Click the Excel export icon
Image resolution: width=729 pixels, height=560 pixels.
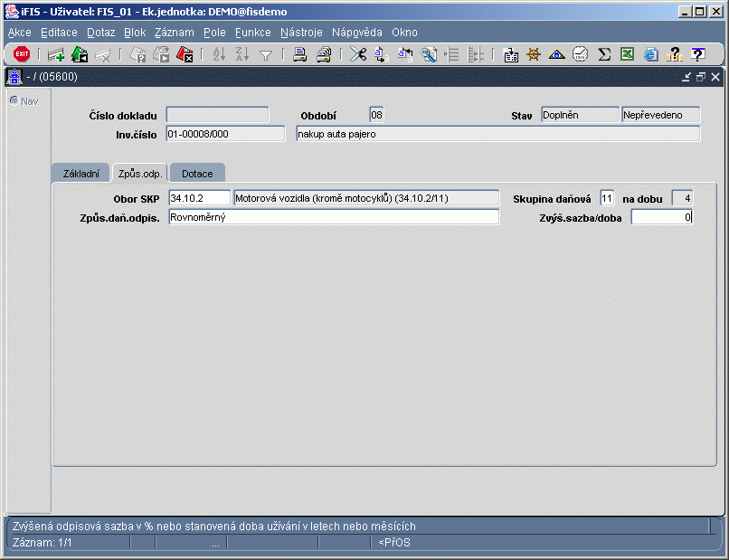[627, 55]
